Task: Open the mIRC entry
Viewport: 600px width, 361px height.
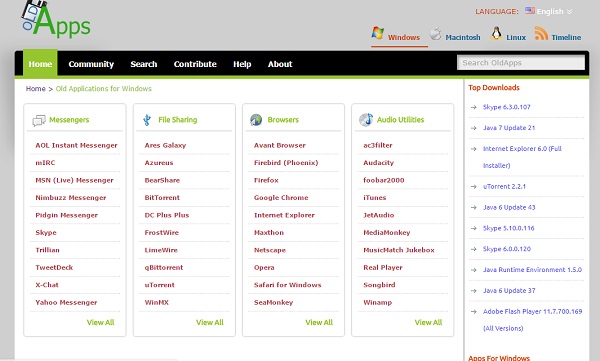Action: tap(45, 163)
